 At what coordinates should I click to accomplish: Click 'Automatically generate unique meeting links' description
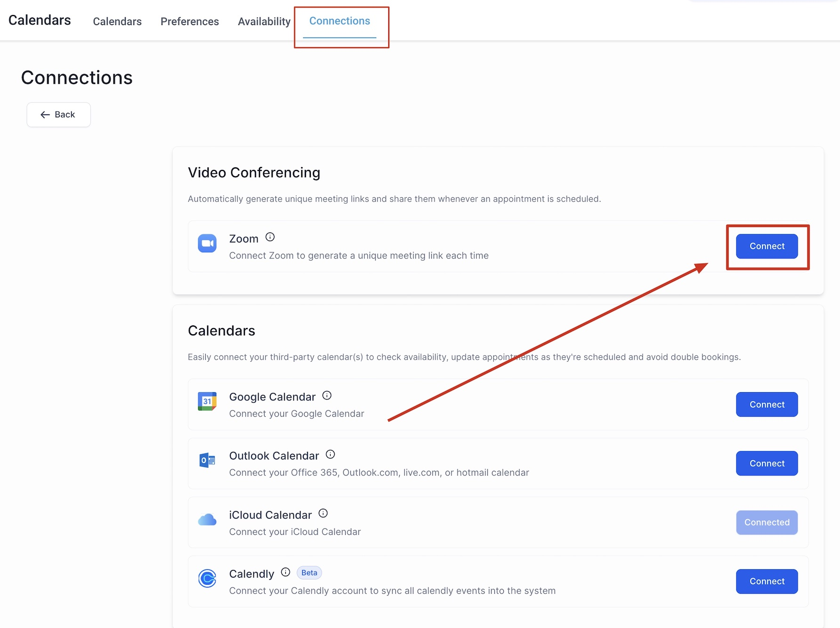(x=394, y=199)
